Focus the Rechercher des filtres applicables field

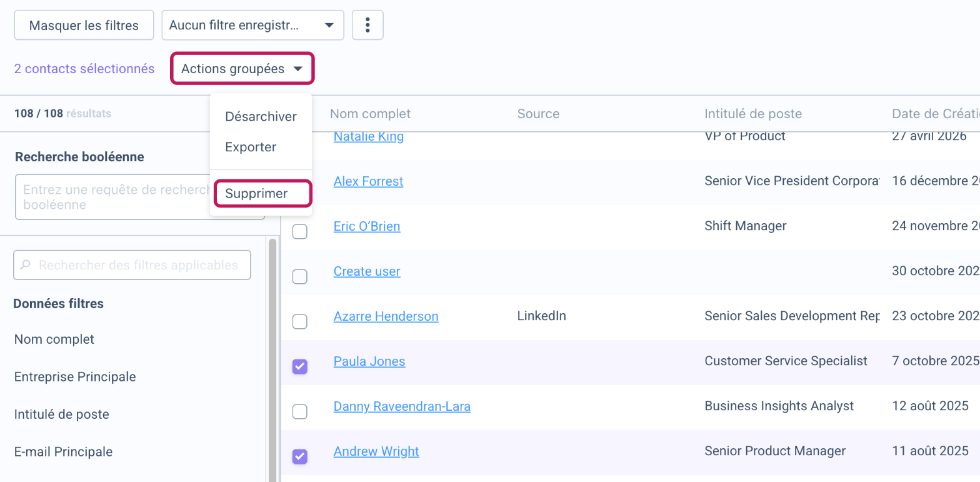(132, 265)
